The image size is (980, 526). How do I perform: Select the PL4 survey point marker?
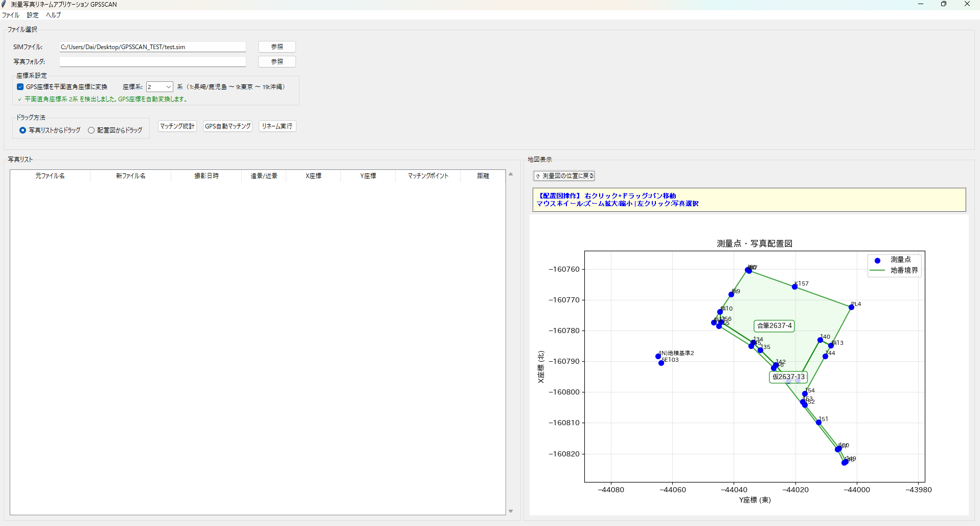point(851,307)
